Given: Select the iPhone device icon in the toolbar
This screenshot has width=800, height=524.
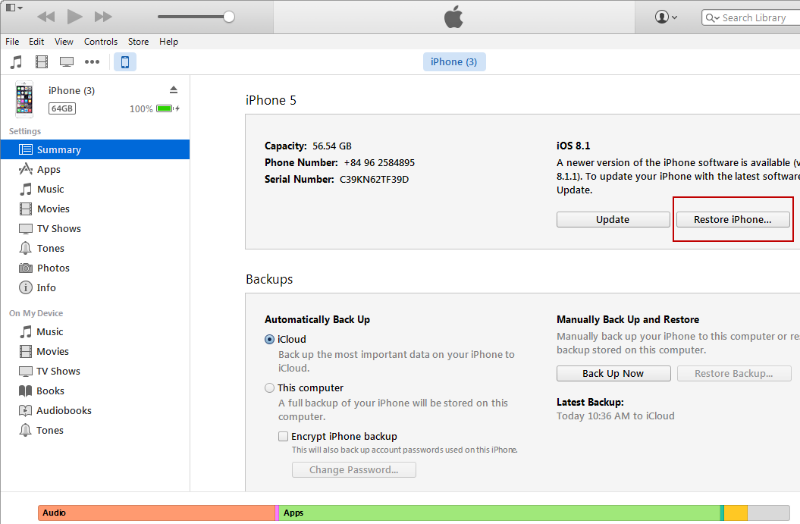Looking at the screenshot, I should coord(125,62).
